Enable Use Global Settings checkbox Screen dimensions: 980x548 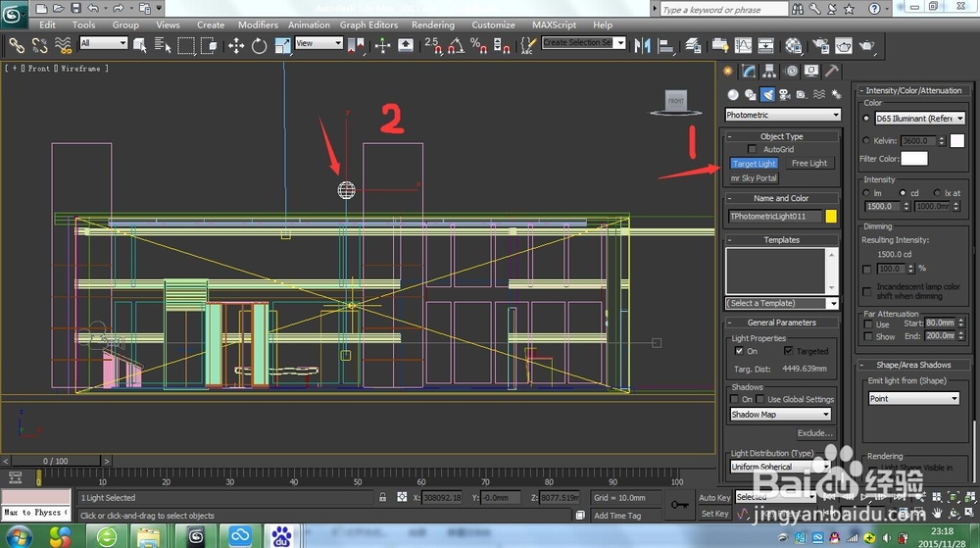(760, 399)
